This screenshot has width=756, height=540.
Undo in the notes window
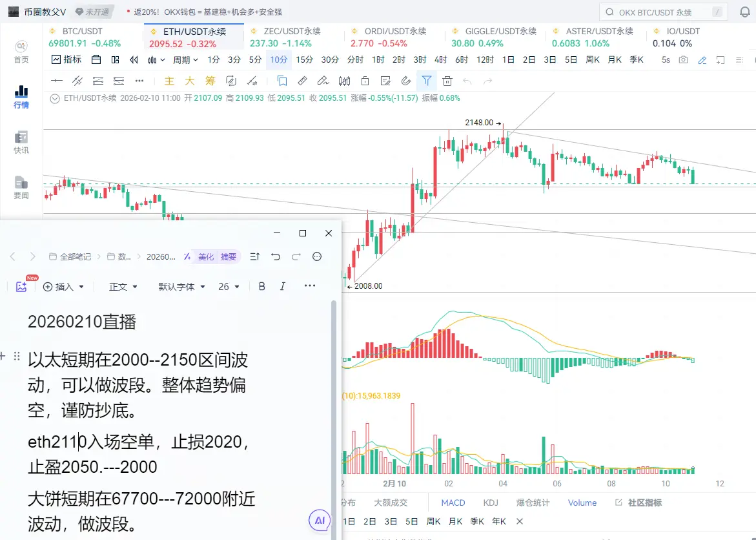(x=275, y=256)
